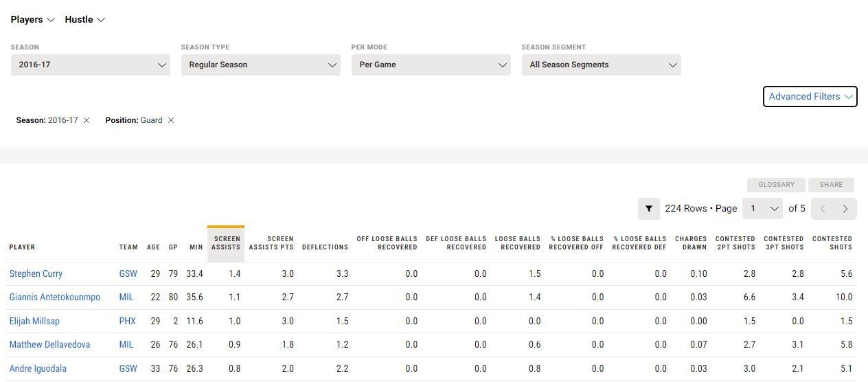868x382 pixels.
Task: Go to the next results page arrow
Action: pos(845,209)
